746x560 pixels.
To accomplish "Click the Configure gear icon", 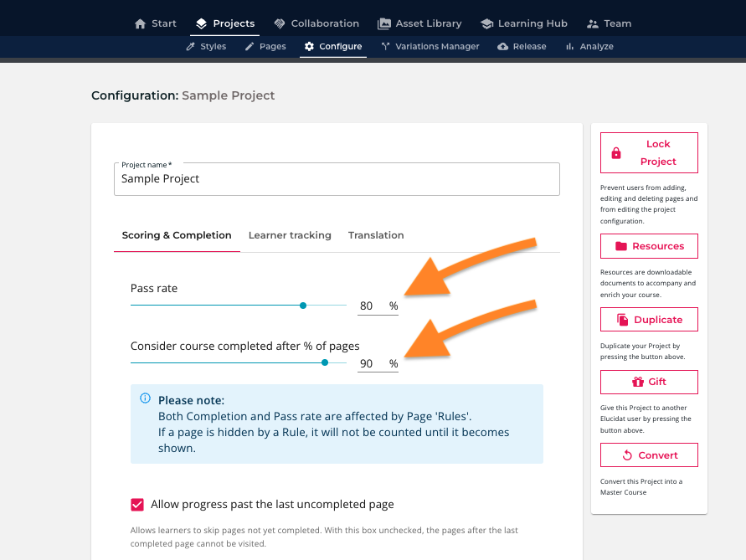I will [308, 46].
